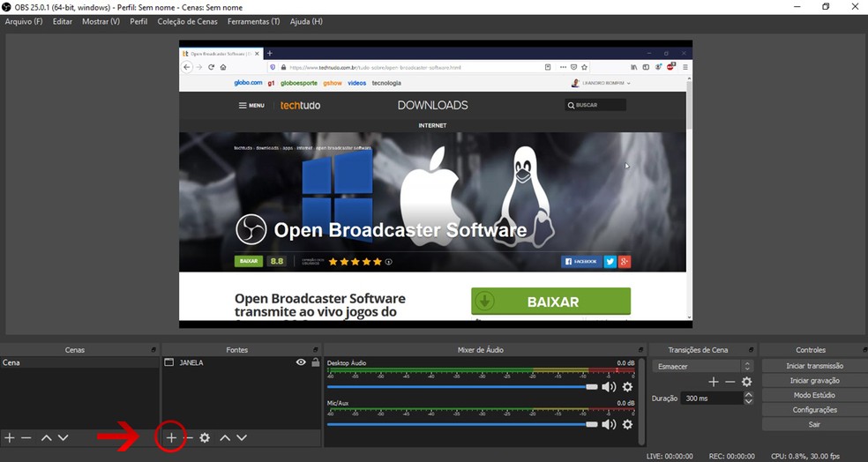Image resolution: width=868 pixels, height=462 pixels.
Task: Open Configurações
Action: (x=814, y=410)
